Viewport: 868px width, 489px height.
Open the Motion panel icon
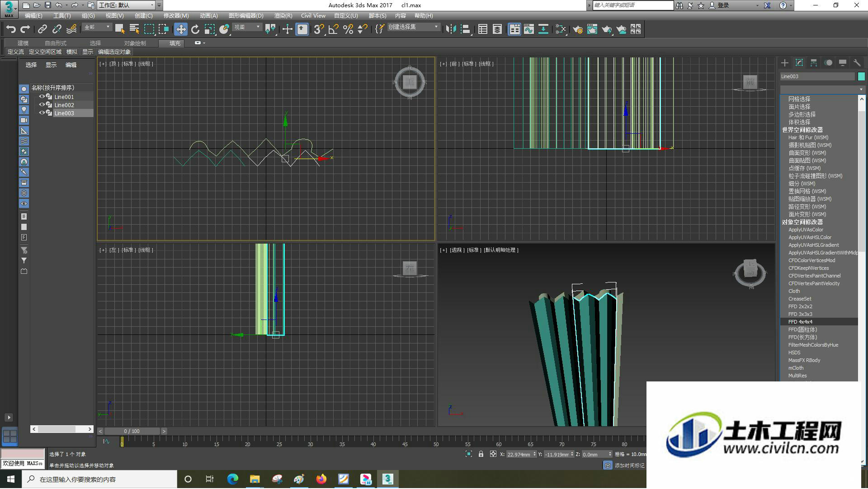tap(828, 63)
